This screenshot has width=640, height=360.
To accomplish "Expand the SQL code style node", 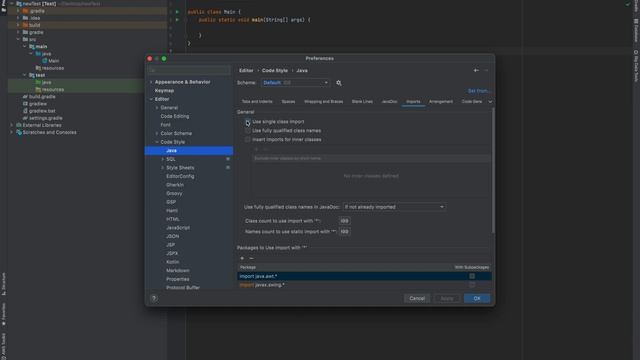I will coord(162,159).
